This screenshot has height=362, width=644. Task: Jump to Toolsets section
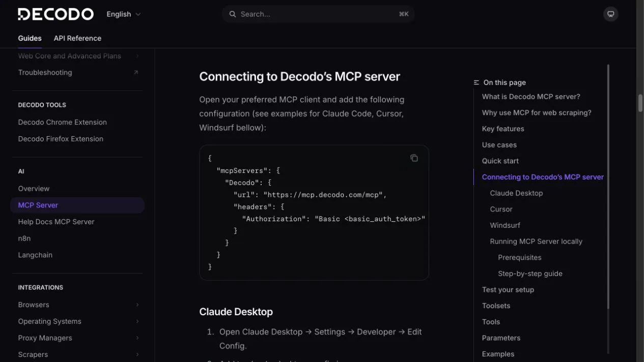496,306
